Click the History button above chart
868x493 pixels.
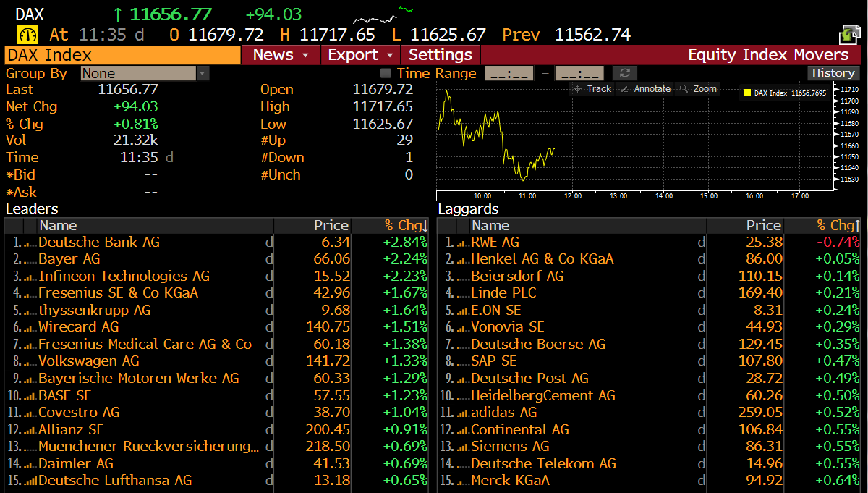click(833, 73)
